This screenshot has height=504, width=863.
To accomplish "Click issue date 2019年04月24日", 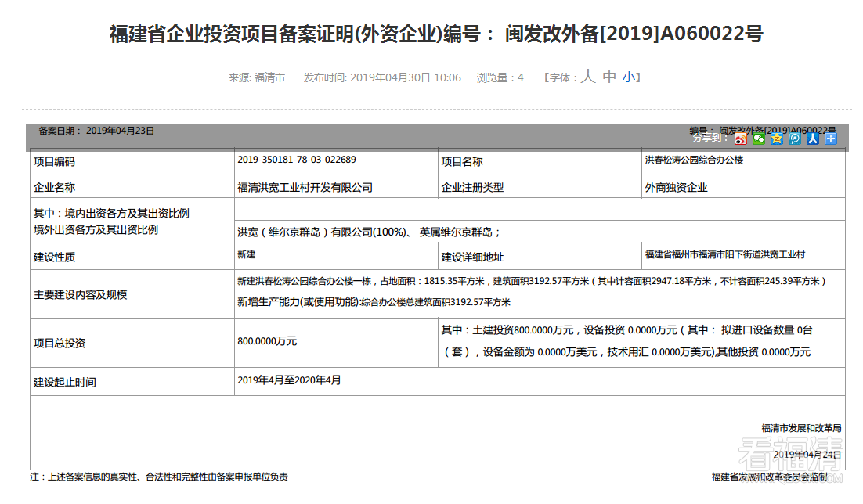I will click(807, 455).
